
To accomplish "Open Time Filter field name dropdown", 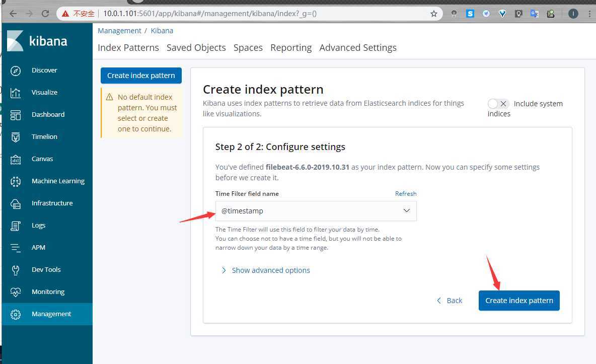I will click(x=316, y=211).
